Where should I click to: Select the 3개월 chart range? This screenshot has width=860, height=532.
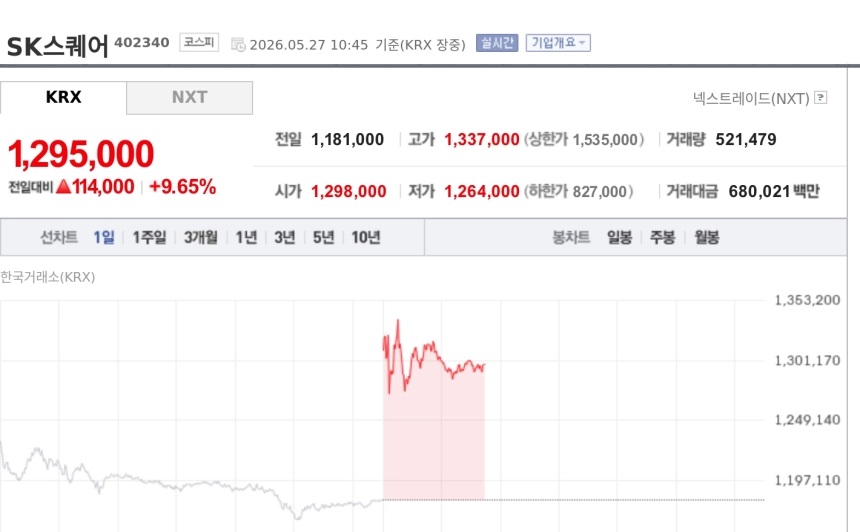click(x=201, y=237)
